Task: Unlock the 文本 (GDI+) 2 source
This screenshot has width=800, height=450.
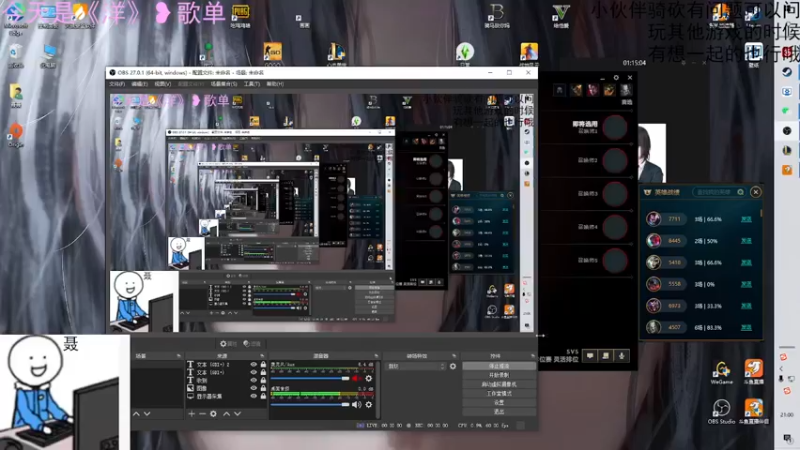Action: (x=263, y=364)
